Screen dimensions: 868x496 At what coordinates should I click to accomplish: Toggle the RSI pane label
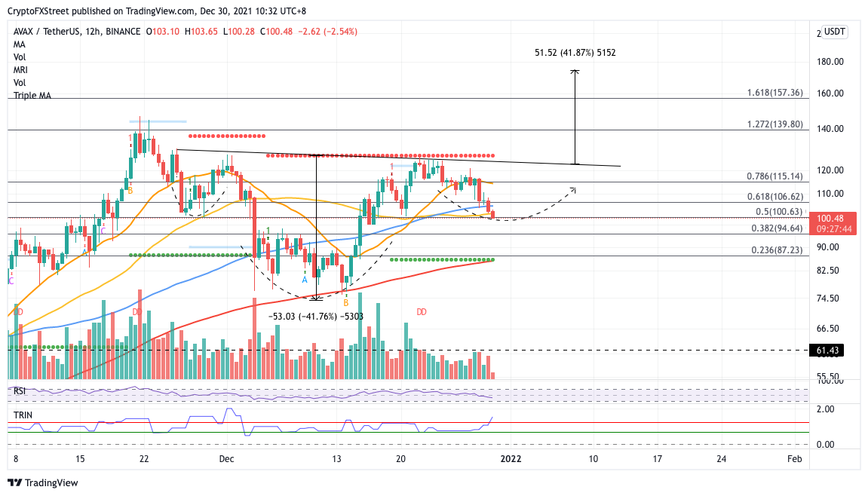pyautogui.click(x=20, y=391)
